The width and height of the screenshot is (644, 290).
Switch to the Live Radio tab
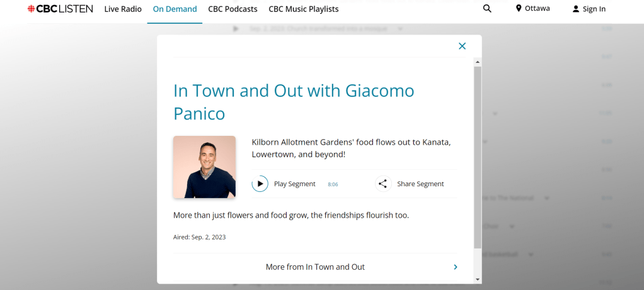[123, 9]
